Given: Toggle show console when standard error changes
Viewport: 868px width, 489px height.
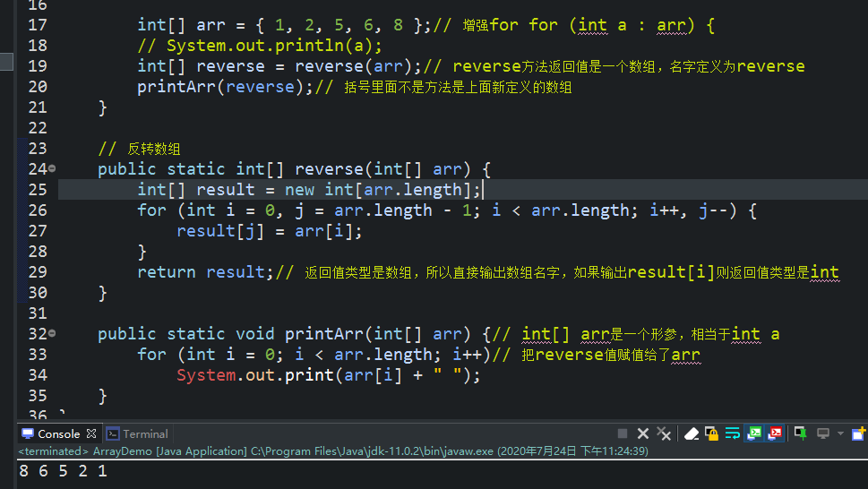Looking at the screenshot, I should click(775, 433).
